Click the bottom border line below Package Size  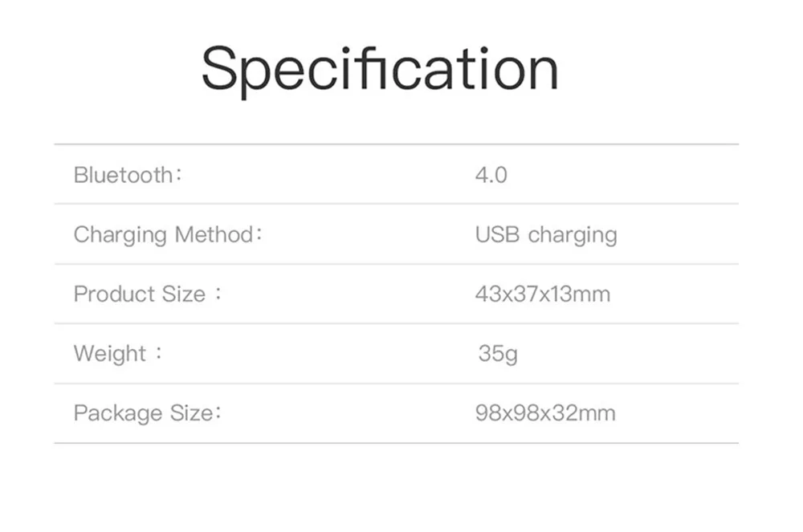(396, 443)
